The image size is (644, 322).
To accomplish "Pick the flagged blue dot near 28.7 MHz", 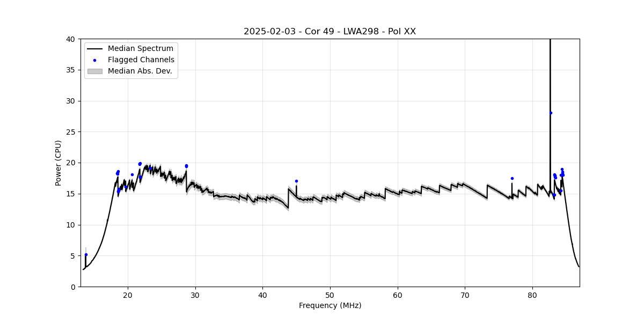I will pyautogui.click(x=186, y=166).
